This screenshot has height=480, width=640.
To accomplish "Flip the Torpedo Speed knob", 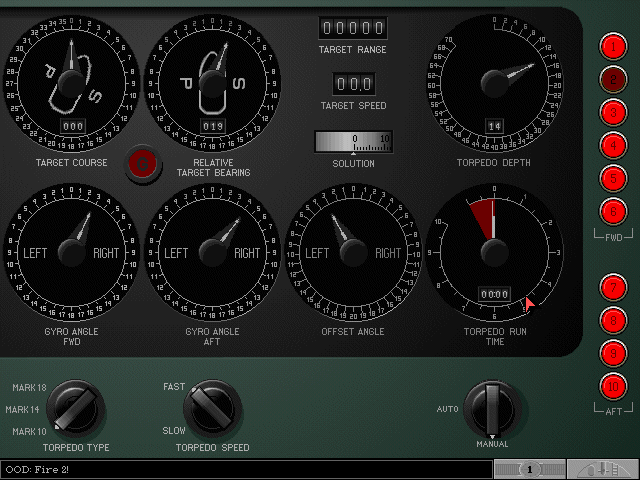I will 212,407.
